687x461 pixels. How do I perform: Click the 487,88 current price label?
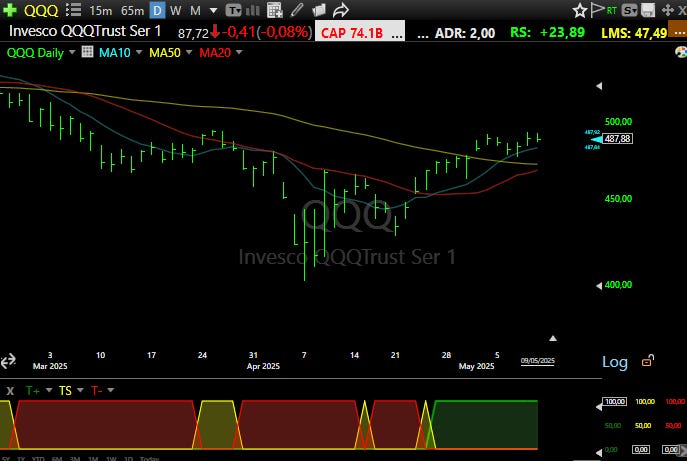[x=617, y=139]
